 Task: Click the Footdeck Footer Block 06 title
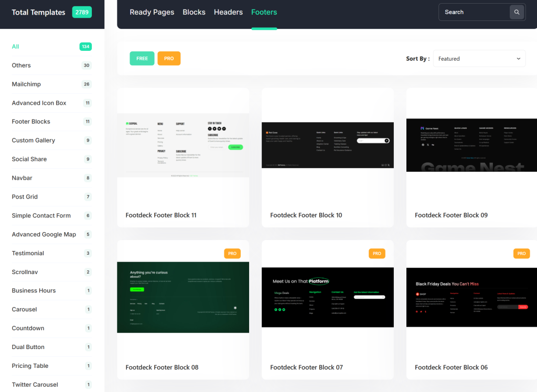click(451, 367)
